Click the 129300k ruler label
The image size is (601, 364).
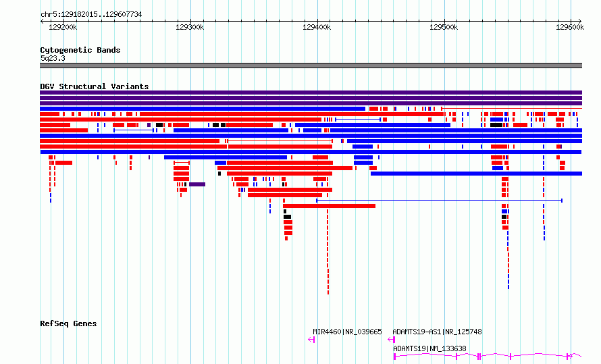[190, 27]
